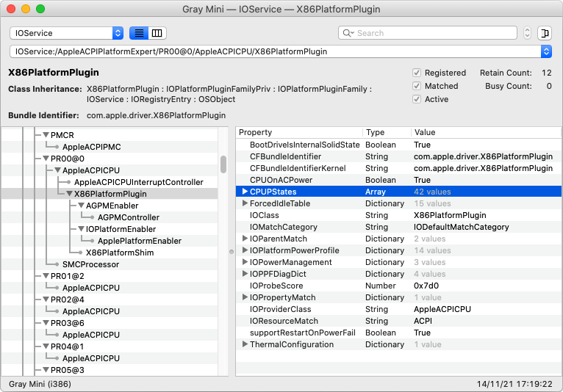Collapse the X86PlatformPlugin tree node

(69, 194)
